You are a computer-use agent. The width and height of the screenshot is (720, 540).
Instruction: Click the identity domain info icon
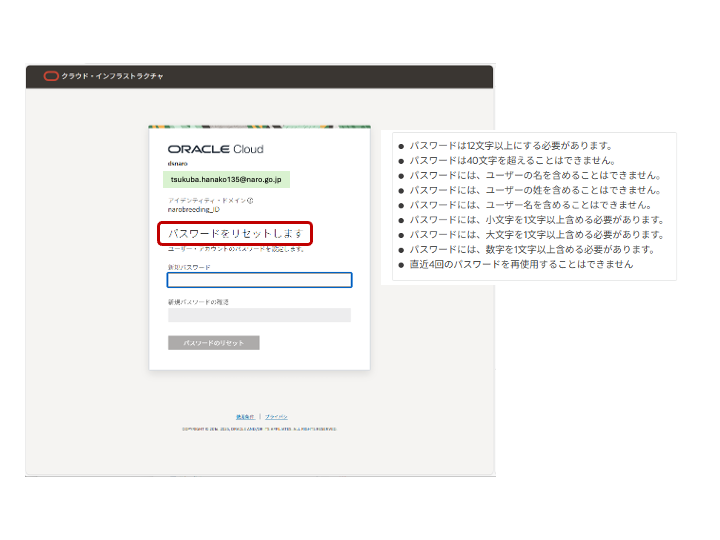click(x=250, y=201)
